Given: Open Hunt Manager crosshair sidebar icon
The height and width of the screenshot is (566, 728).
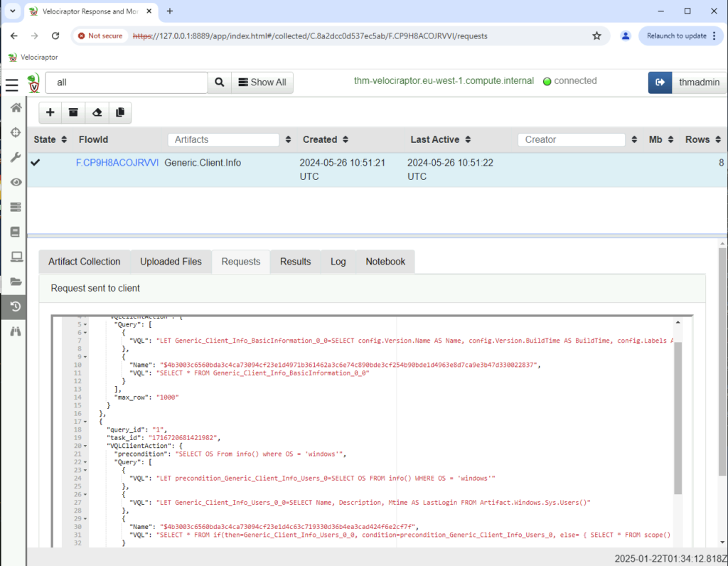Looking at the screenshot, I should [16, 132].
